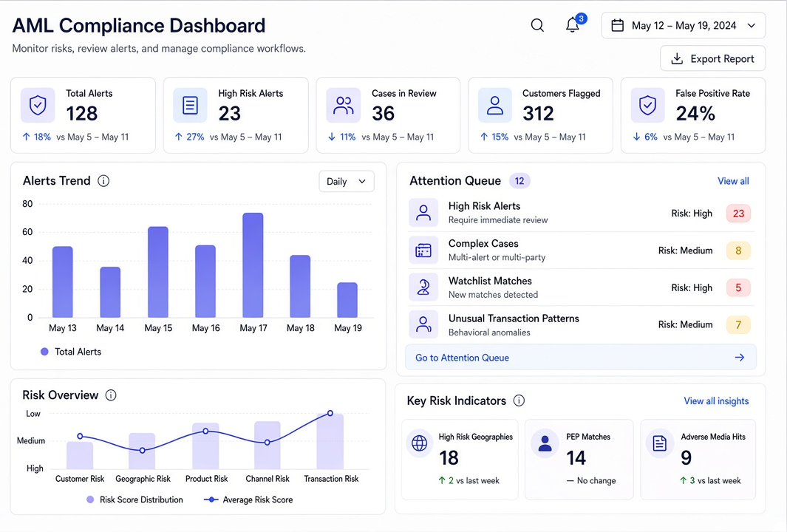Click the Adverse Media Hits document icon
Screen dimensions: 787x532
pyautogui.click(x=659, y=443)
